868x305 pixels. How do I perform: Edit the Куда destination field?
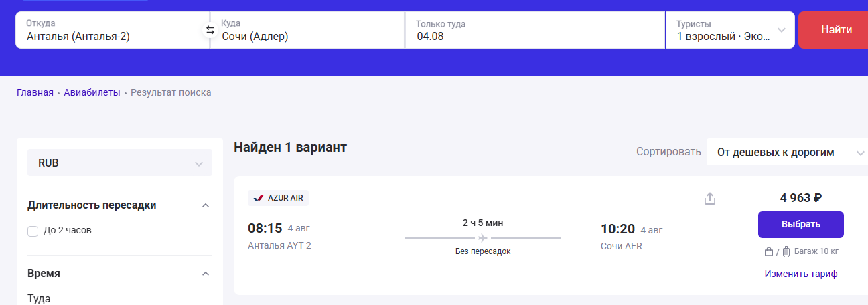pos(307,30)
